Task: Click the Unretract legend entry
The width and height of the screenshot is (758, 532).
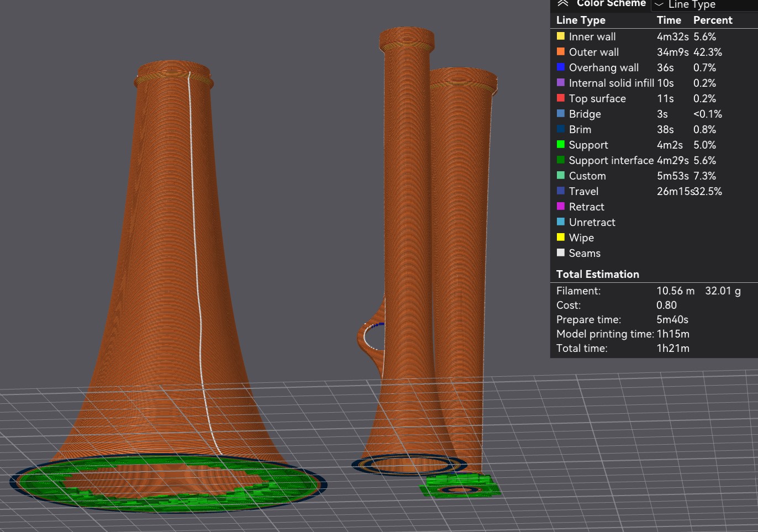Action: click(x=592, y=222)
